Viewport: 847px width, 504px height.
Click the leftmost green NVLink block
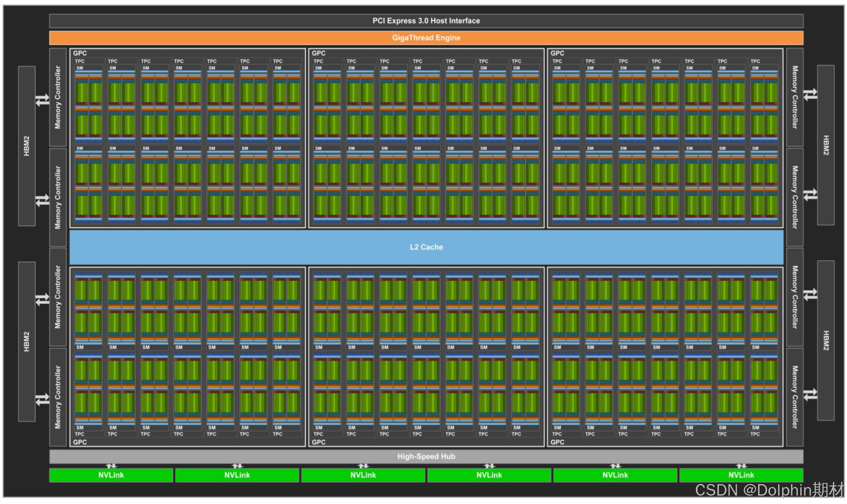pyautogui.click(x=111, y=475)
